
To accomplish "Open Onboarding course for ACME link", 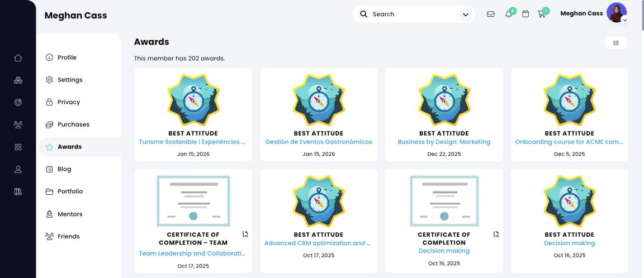I will point(569,142).
